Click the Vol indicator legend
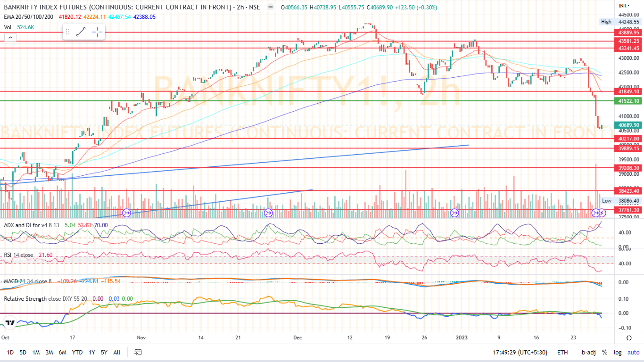644x362 pixels. pyautogui.click(x=8, y=27)
